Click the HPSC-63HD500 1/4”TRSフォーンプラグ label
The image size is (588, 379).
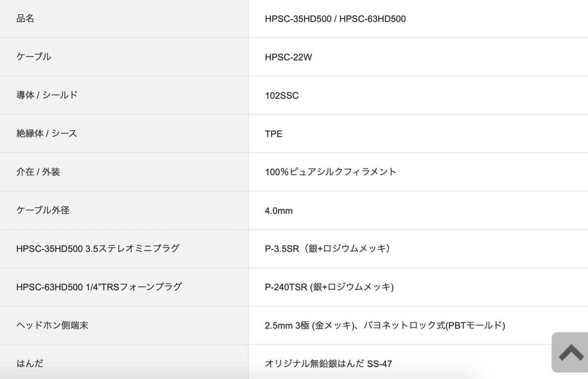click(99, 286)
